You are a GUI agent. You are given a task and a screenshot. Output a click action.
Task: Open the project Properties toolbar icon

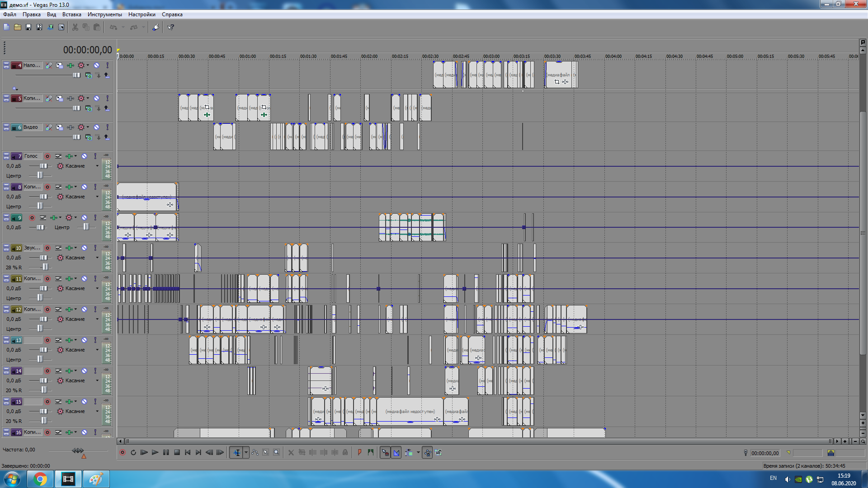point(61,27)
